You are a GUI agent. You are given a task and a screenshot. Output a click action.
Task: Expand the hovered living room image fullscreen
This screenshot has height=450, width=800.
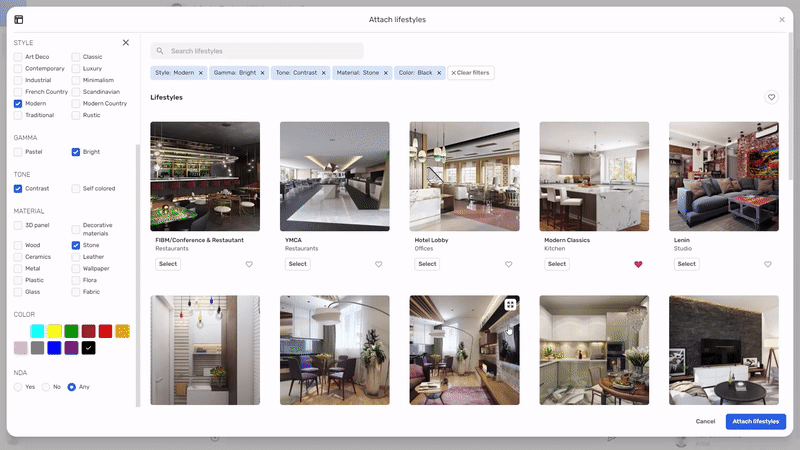tap(510, 304)
